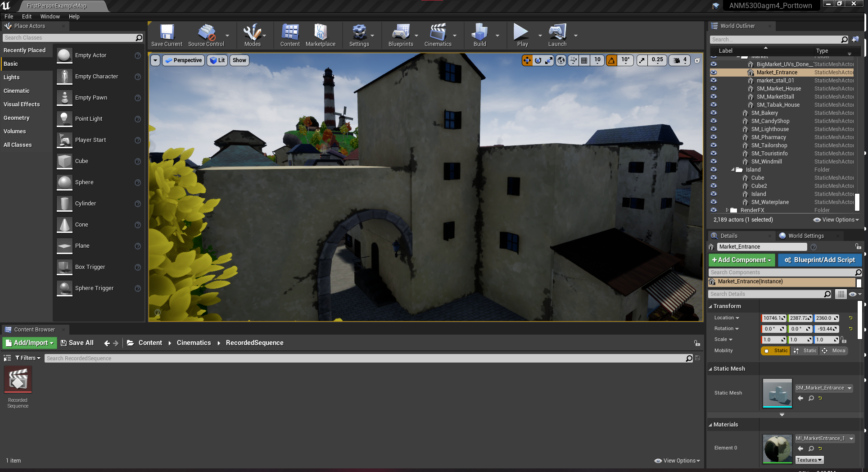Collapse the Island folder in outliner
The width and height of the screenshot is (868, 472).
[733, 170]
